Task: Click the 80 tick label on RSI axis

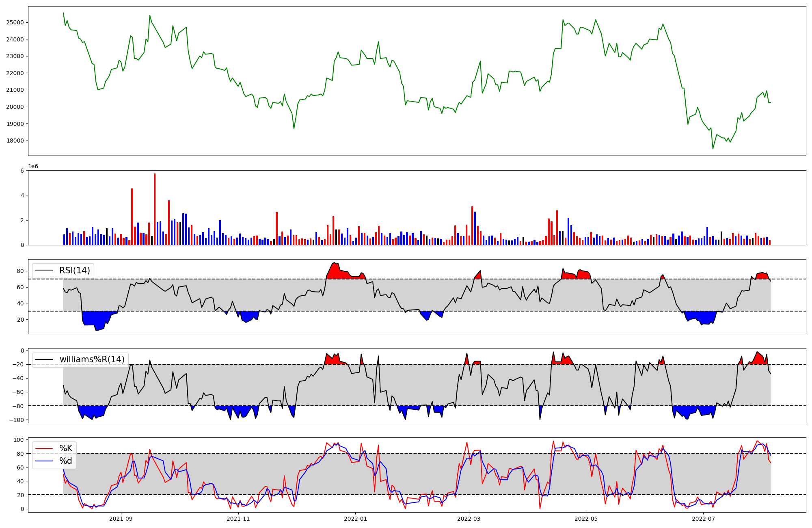Action: pos(20,271)
